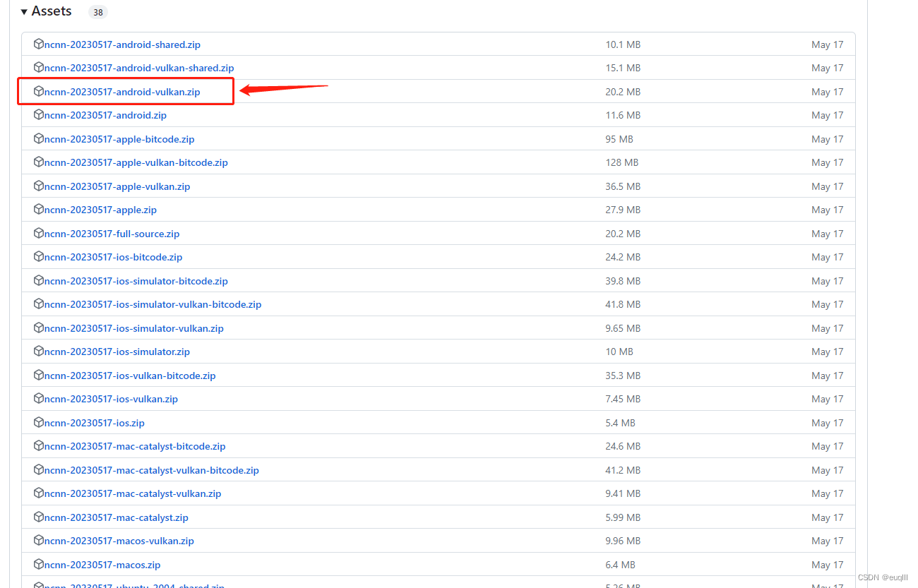Image resolution: width=918 pixels, height=588 pixels.
Task: Click the package icon beside ncnn-20230517-mac-catalyst-vulkan.zip
Action: coord(39,493)
